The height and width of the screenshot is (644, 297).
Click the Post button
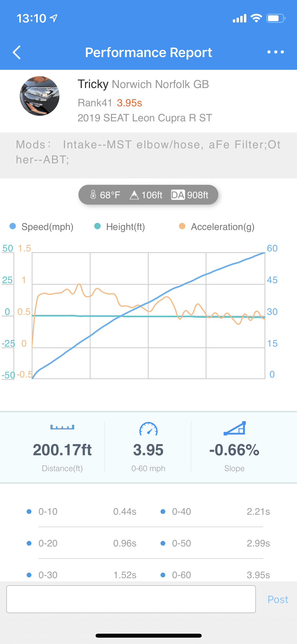pos(278,599)
